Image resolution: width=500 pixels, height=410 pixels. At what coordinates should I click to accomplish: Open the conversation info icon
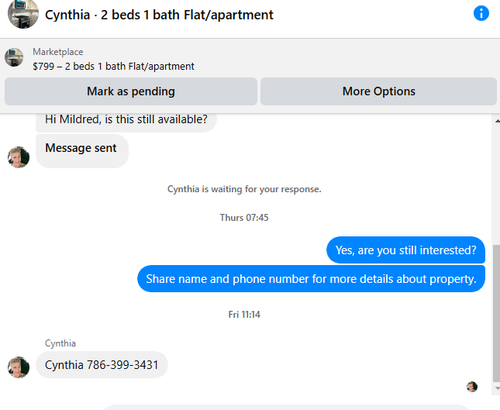(481, 14)
